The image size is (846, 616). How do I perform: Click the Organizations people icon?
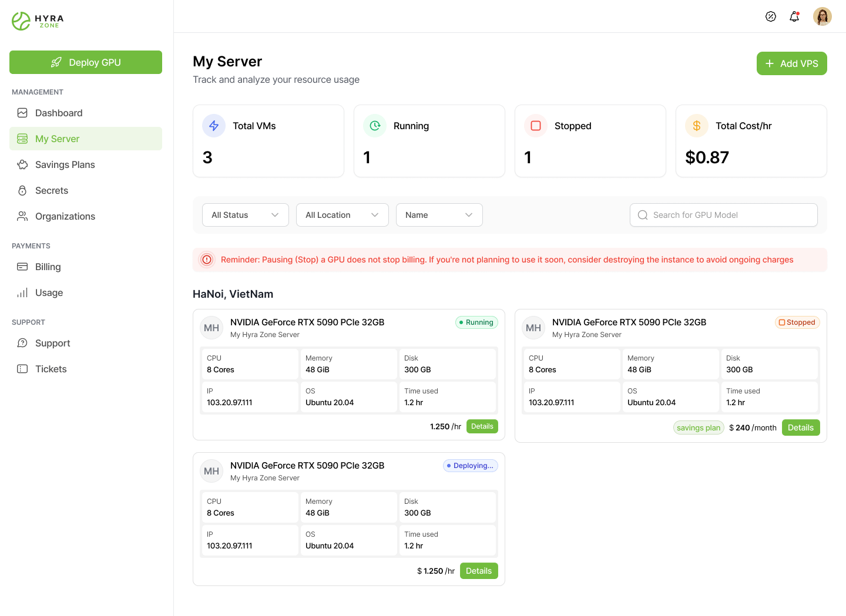(22, 216)
